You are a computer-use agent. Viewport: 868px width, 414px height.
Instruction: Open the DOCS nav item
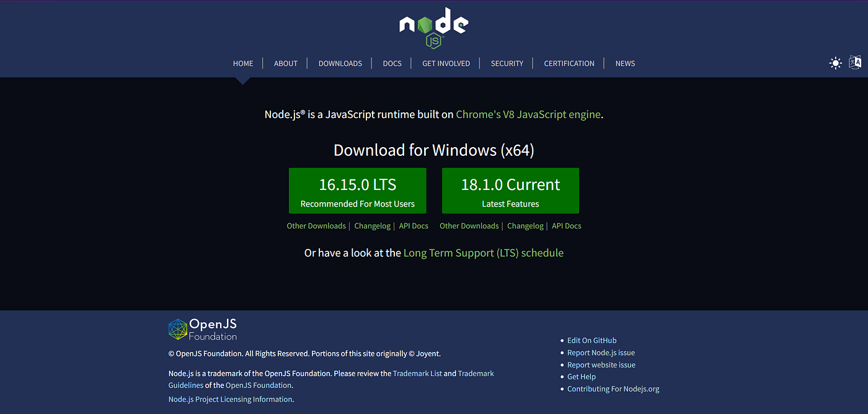click(x=392, y=63)
